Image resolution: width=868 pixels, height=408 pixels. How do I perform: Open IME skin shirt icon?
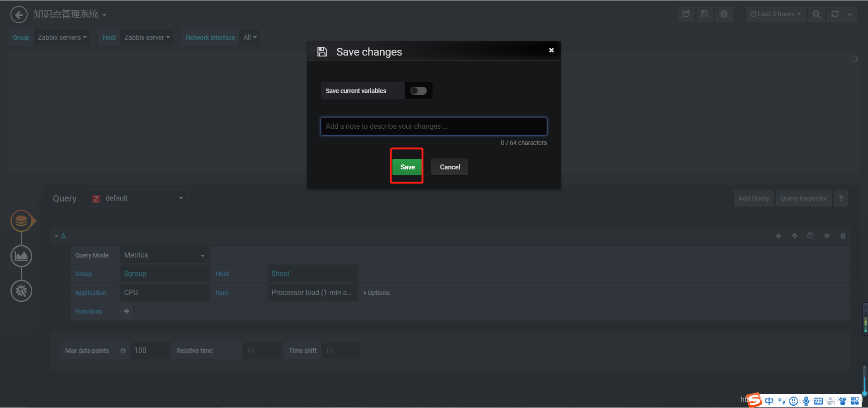843,401
